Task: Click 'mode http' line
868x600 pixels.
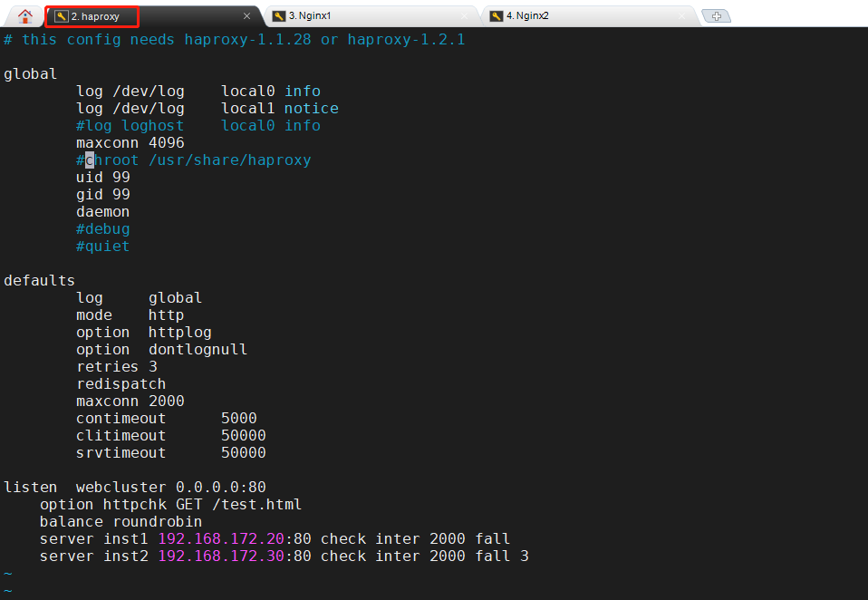Action: coord(130,315)
